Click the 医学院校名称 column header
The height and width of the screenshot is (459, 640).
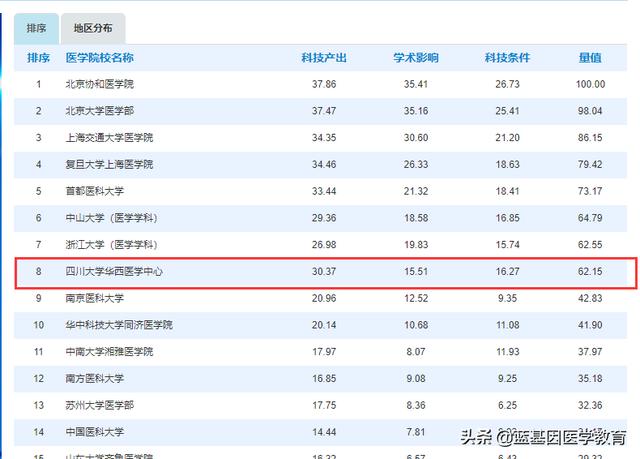(x=100, y=58)
